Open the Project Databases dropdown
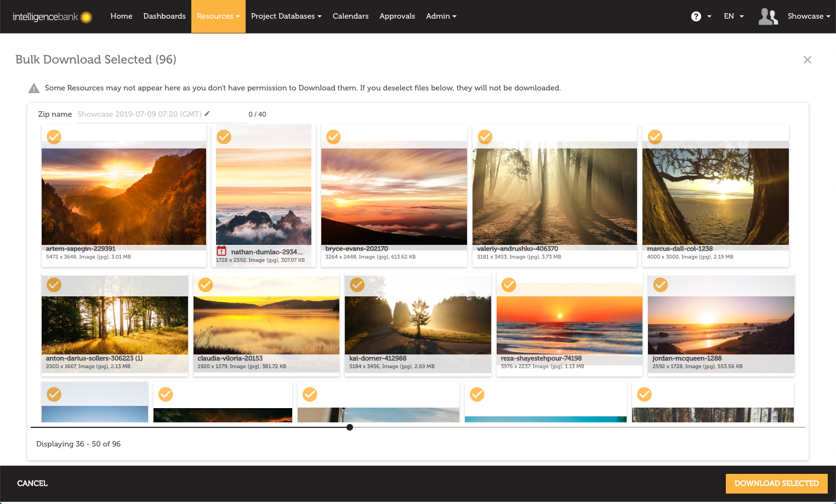 [286, 16]
